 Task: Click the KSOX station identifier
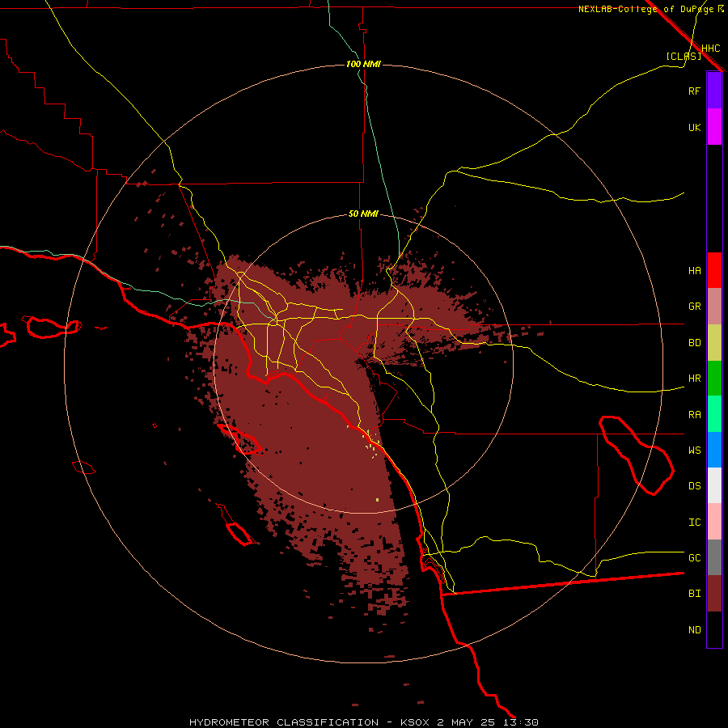click(416, 722)
